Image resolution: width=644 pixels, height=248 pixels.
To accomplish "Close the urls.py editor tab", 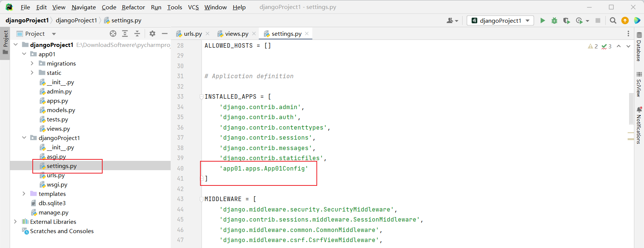I will 207,34.
